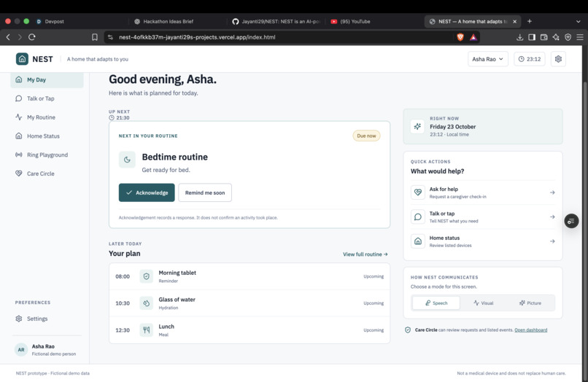The height and width of the screenshot is (382, 588).
Task: Select Glass of water droplet icon
Action: tap(146, 303)
